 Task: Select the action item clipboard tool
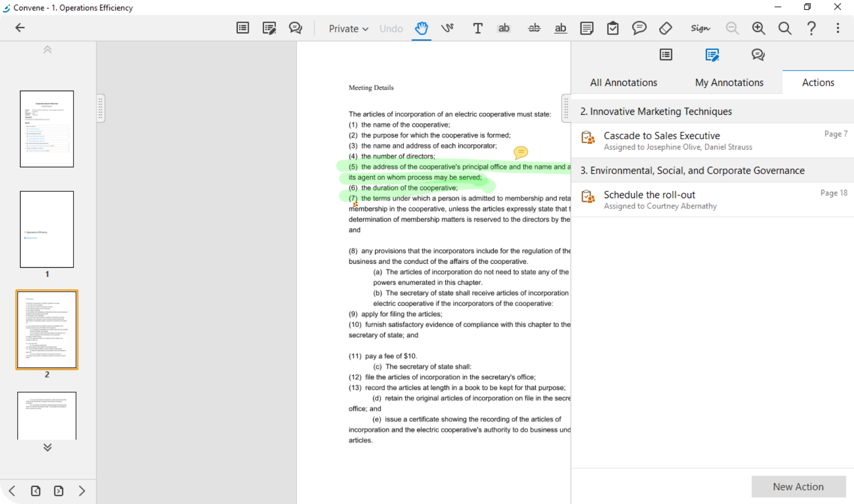pos(613,28)
